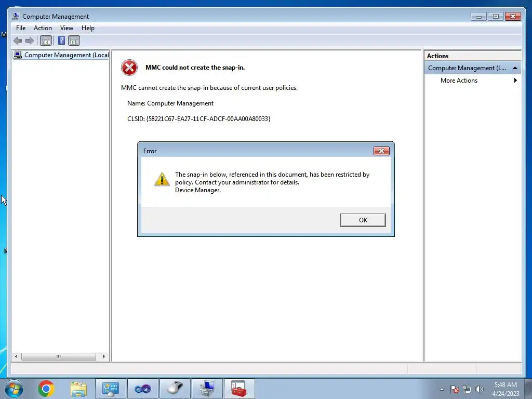Toggle Show/Hide Action Pane toolbar icon
Viewport: 532px width, 399px height.
pos(74,41)
